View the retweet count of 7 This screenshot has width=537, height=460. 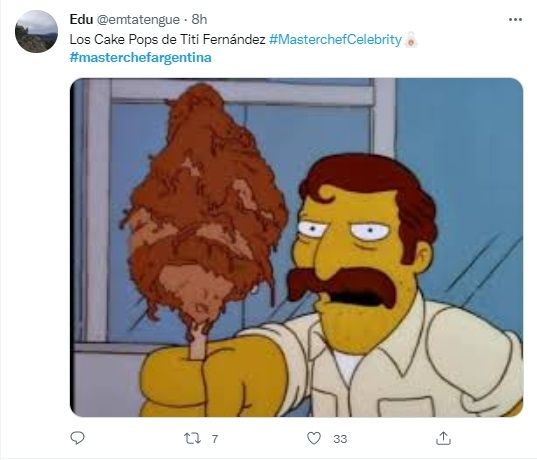point(215,439)
